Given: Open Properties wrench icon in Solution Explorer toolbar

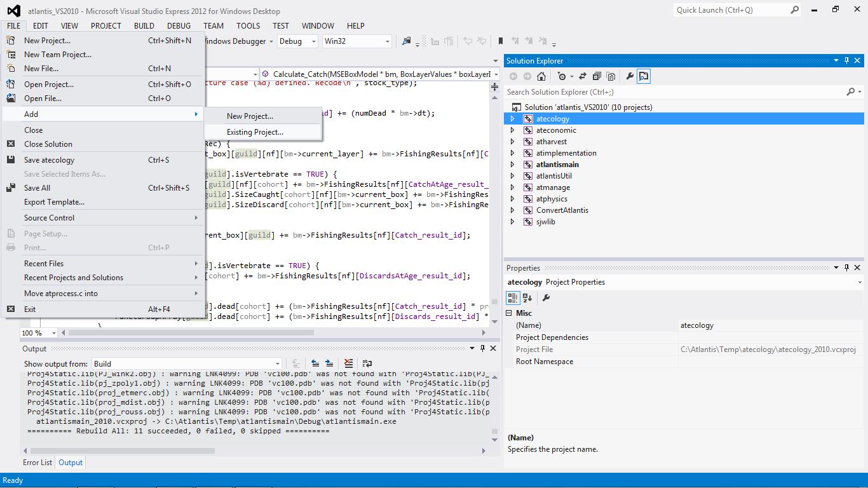Looking at the screenshot, I should pyautogui.click(x=630, y=76).
